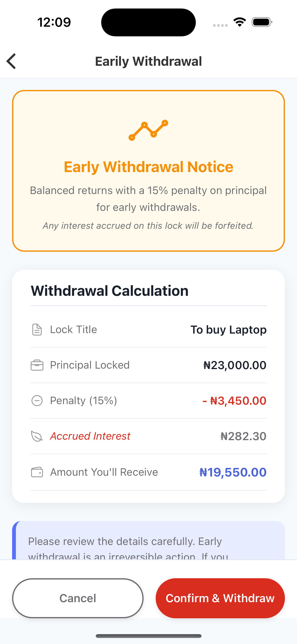297x644 pixels.
Task: Tap the red ₦3,450.00 penalty amount
Action: (x=234, y=401)
